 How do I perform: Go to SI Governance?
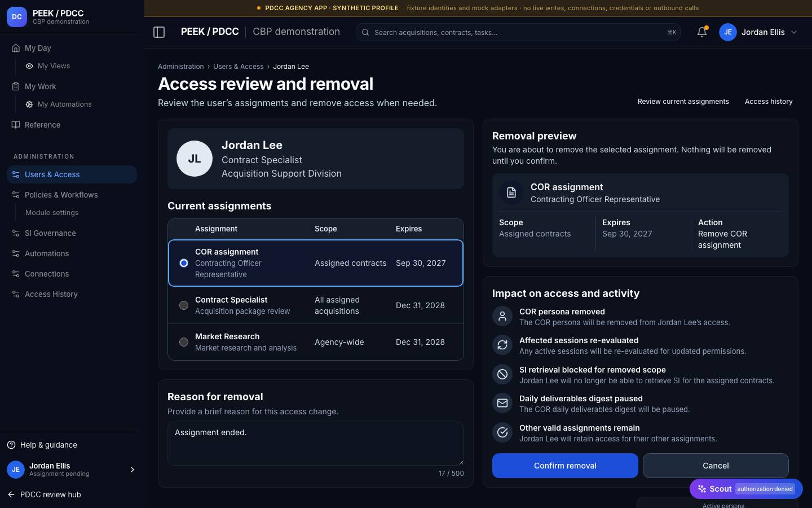72,233
